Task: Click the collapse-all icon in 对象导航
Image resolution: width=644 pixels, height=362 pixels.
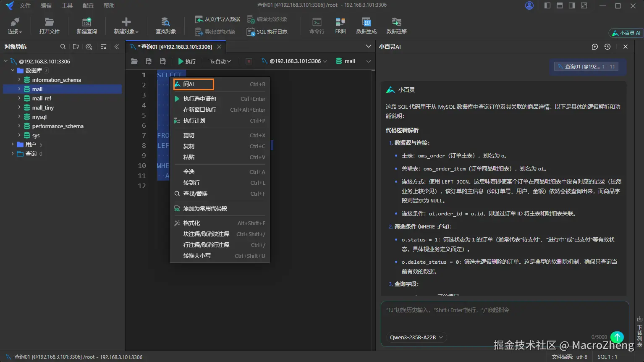Action: coord(104,47)
